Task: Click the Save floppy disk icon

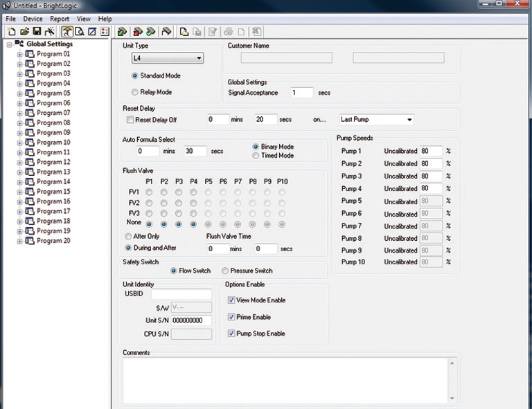Action: point(37,32)
